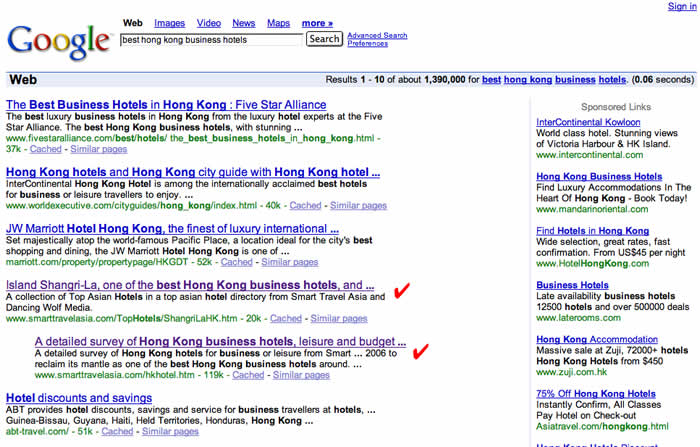This screenshot has width=700, height=447.
Task: Open 'The Best Business Hotels in Hong Kong' result
Action: point(166,105)
